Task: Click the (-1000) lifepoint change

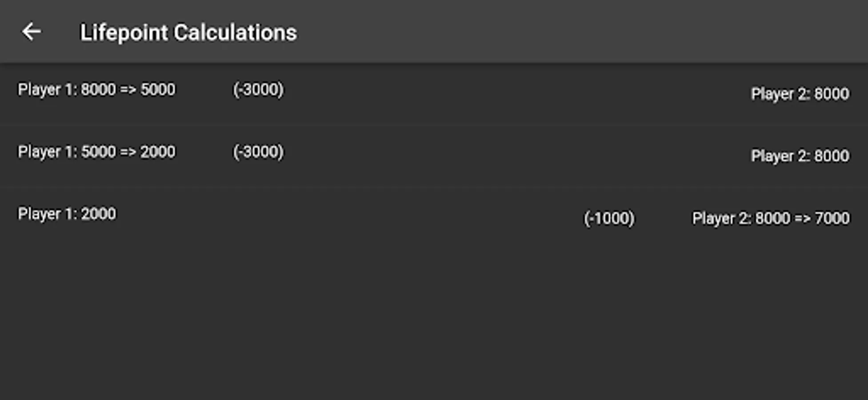Action: point(609,218)
